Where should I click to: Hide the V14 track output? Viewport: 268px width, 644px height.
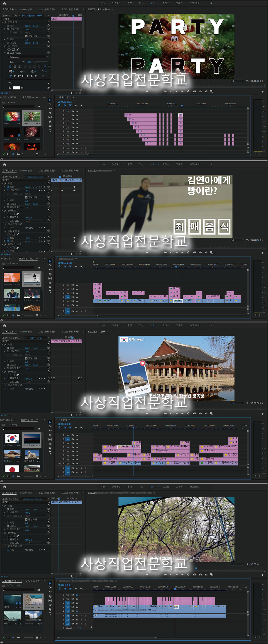77,112
